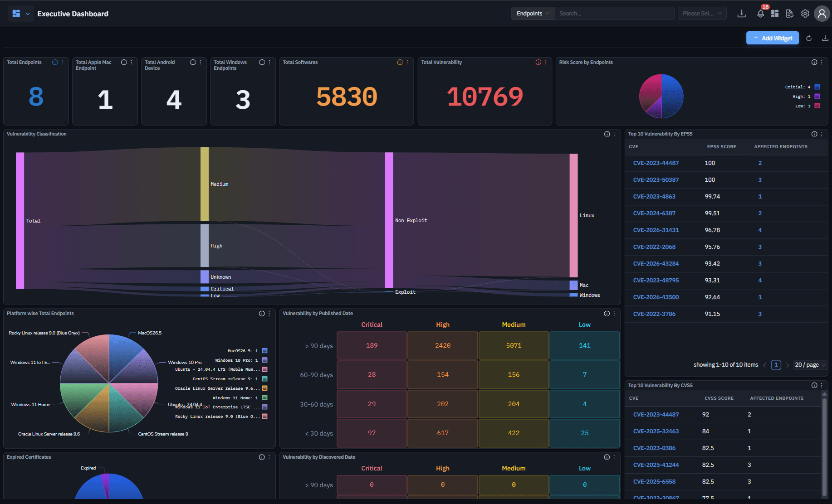Toggle CentOS Stream release 9 legend swatch
Image resolution: width=832 pixels, height=504 pixels.
(265, 378)
